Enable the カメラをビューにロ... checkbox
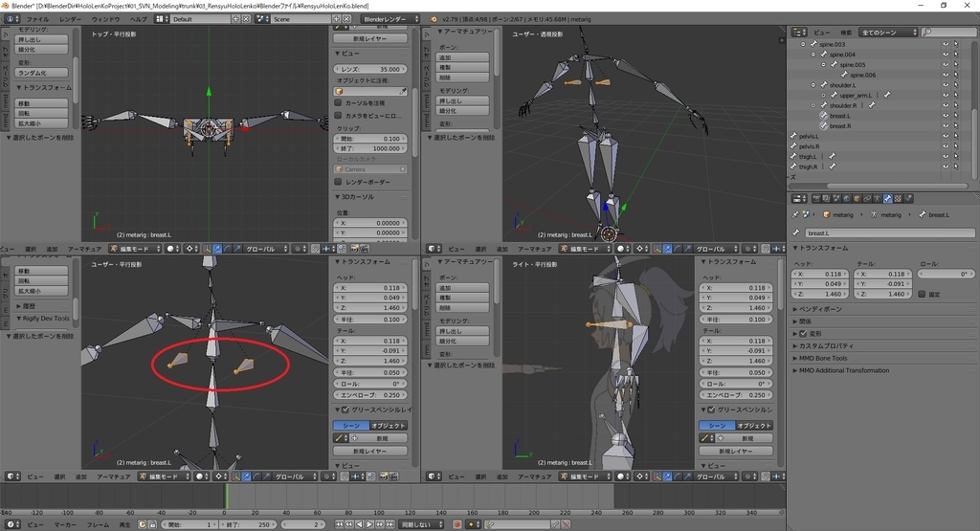 (x=338, y=116)
